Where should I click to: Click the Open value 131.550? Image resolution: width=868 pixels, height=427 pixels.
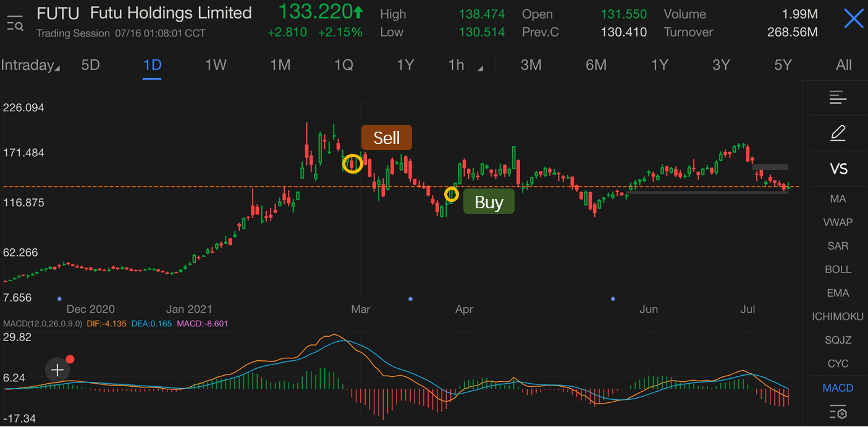point(624,14)
